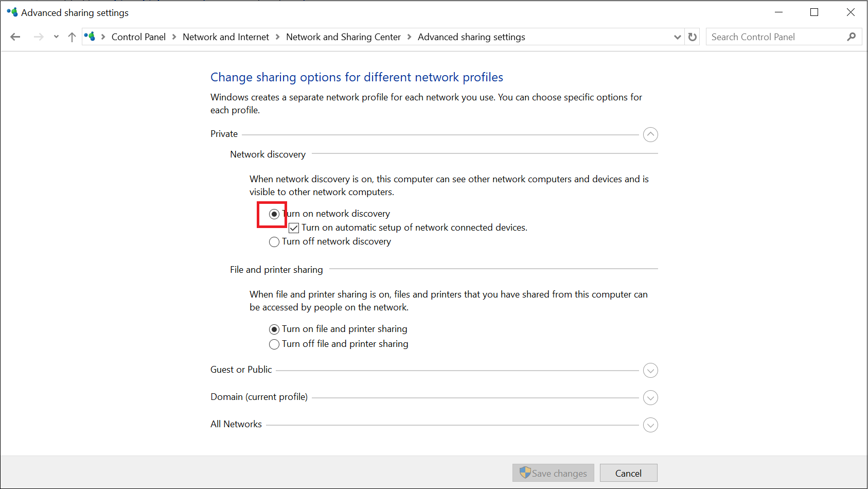Select Turn on network discovery
The image size is (868, 489).
click(x=274, y=214)
